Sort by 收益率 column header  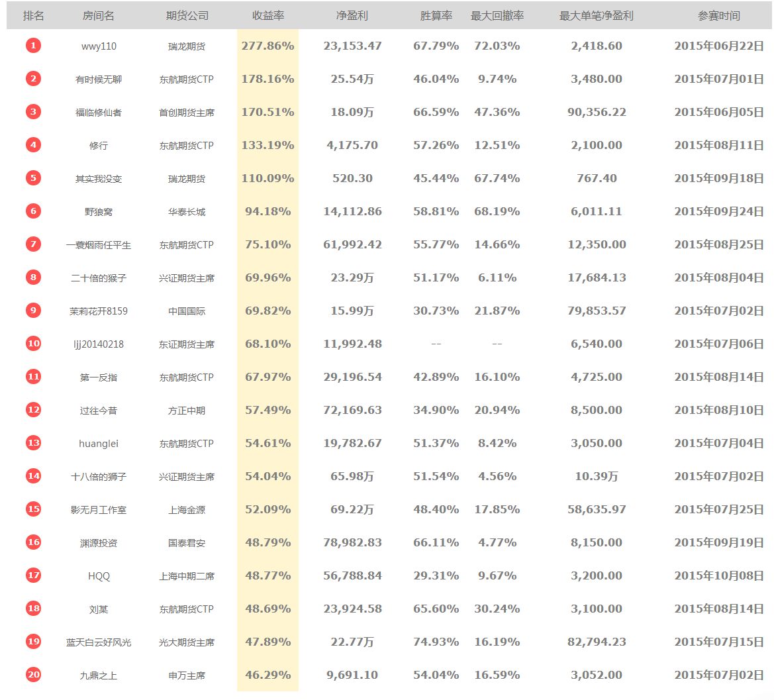(268, 16)
